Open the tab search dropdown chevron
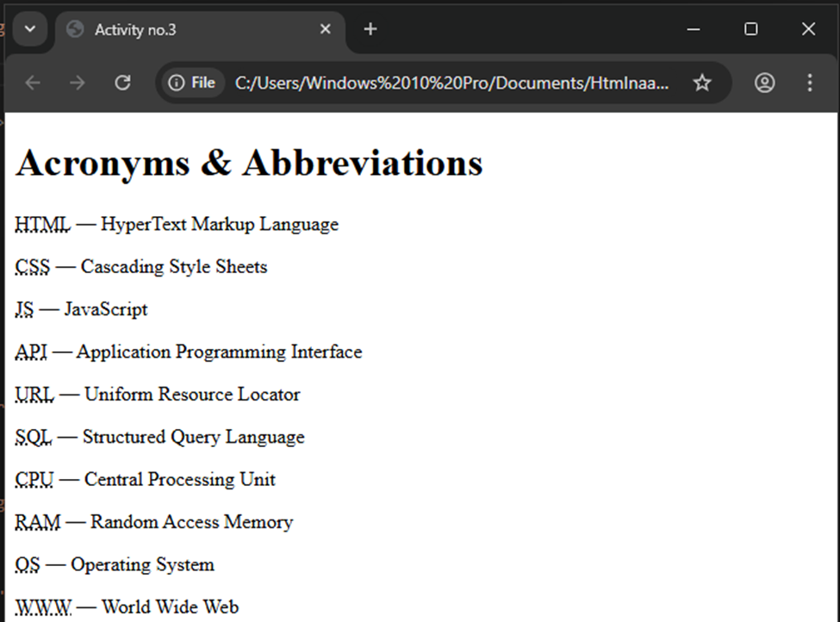Viewport: 840px width, 622px height. click(30, 29)
